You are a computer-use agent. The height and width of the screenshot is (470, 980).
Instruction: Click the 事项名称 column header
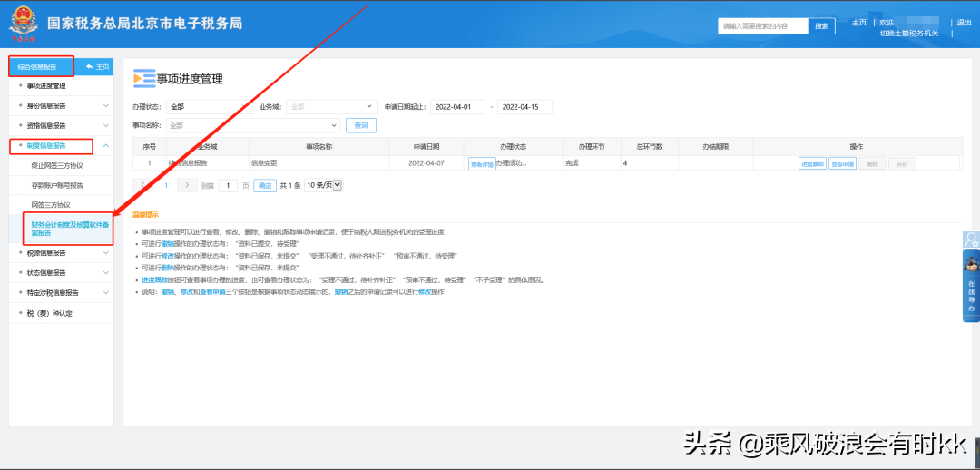click(x=318, y=146)
